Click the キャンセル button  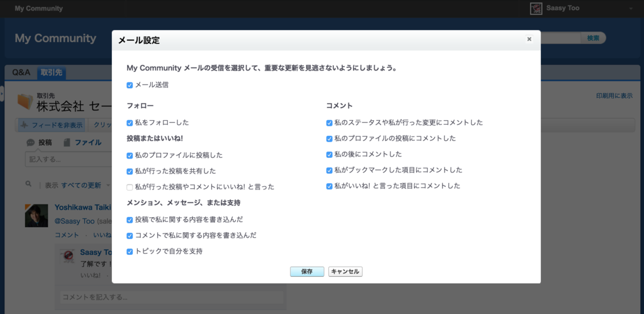[345, 272]
